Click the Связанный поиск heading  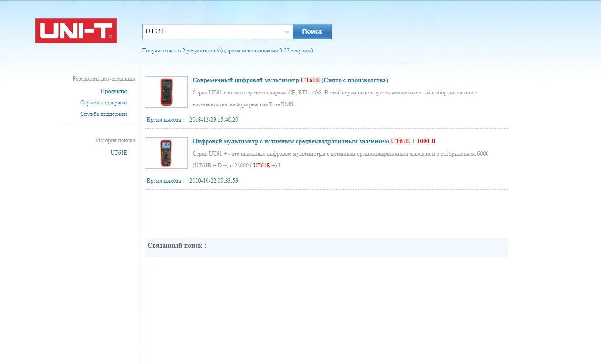click(x=177, y=245)
